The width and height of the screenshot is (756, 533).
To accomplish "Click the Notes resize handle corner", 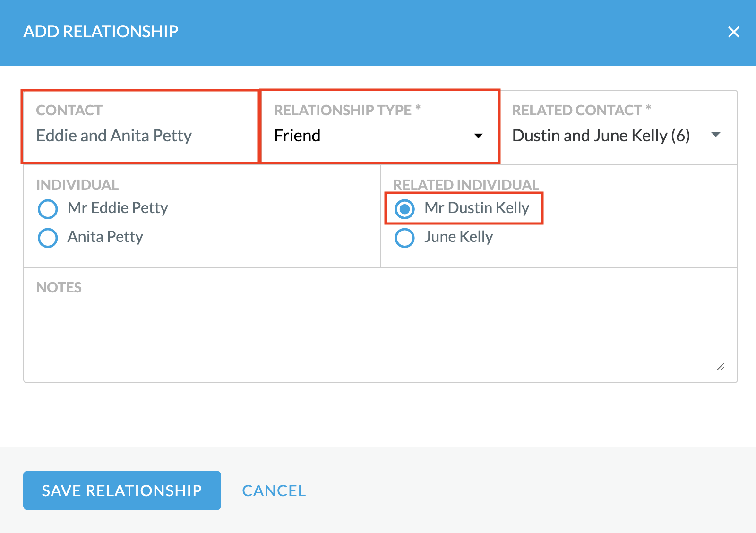I will [x=721, y=366].
